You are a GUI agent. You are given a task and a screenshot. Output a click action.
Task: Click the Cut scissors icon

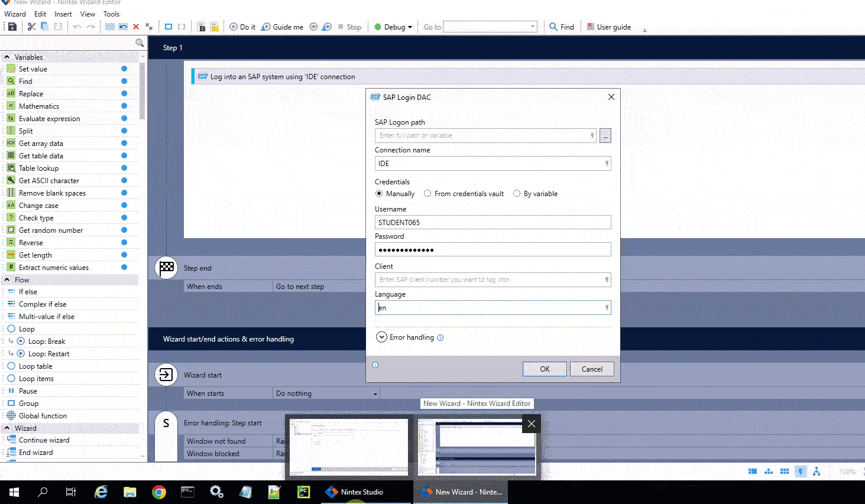(x=32, y=27)
